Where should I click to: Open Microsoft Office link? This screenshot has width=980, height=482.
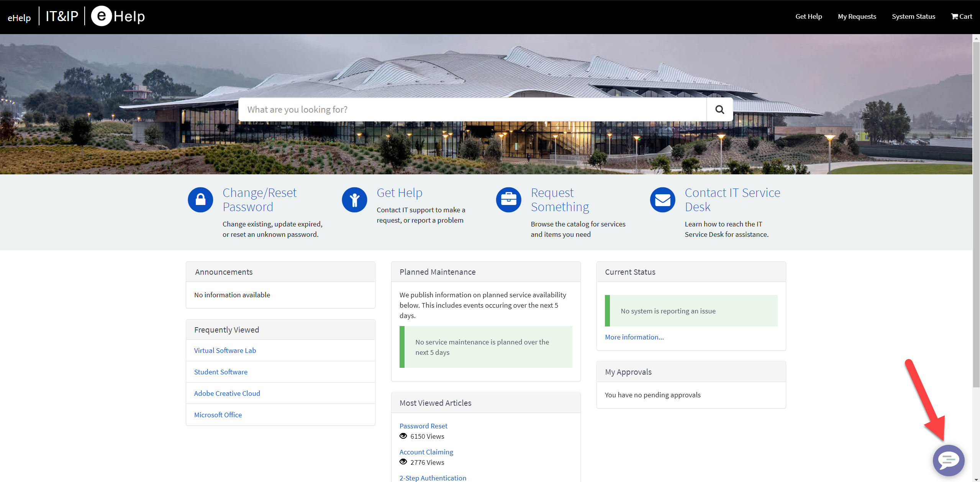tap(218, 415)
